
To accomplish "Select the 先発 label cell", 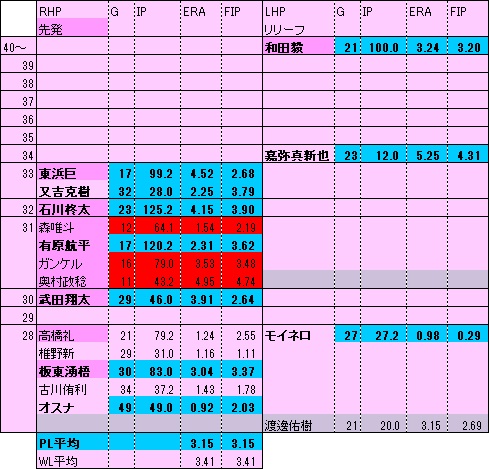I will [72, 27].
